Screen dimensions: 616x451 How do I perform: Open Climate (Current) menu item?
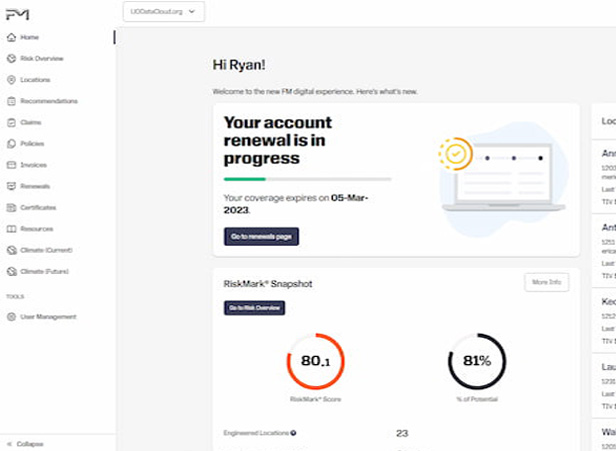pyautogui.click(x=46, y=250)
